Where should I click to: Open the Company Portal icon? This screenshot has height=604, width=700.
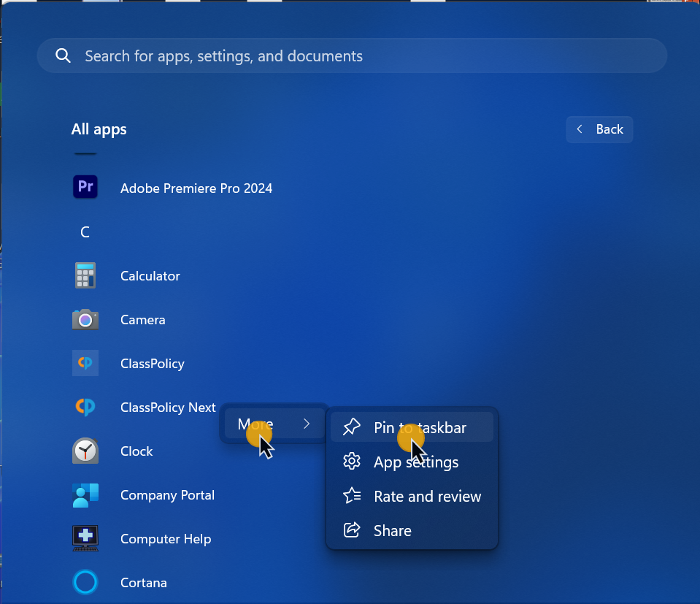tap(85, 494)
